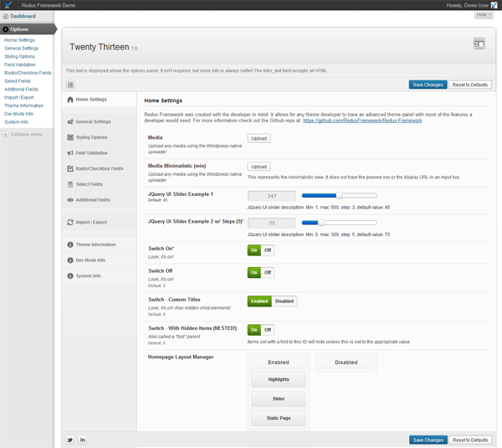Turn off the nested hidden items switch
This screenshot has width=502, height=448.
pos(268,330)
